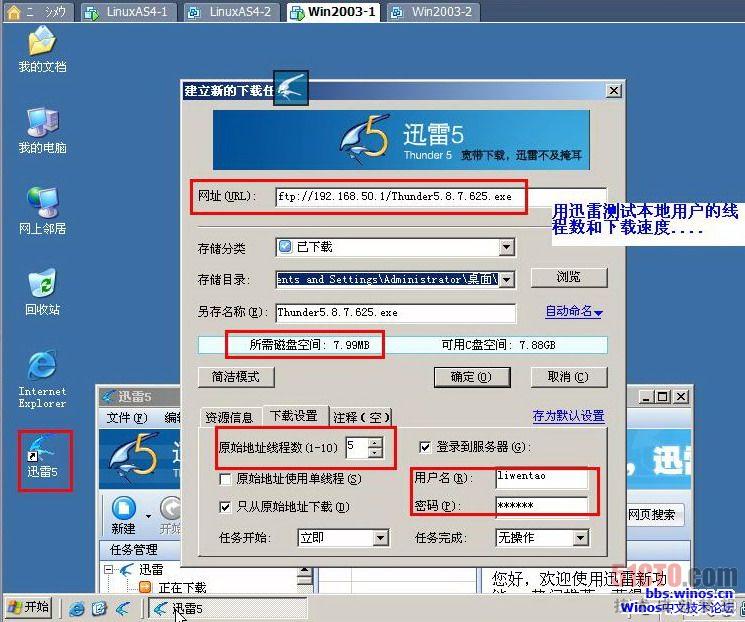
Task: Click thread count number field
Action: 357,447
